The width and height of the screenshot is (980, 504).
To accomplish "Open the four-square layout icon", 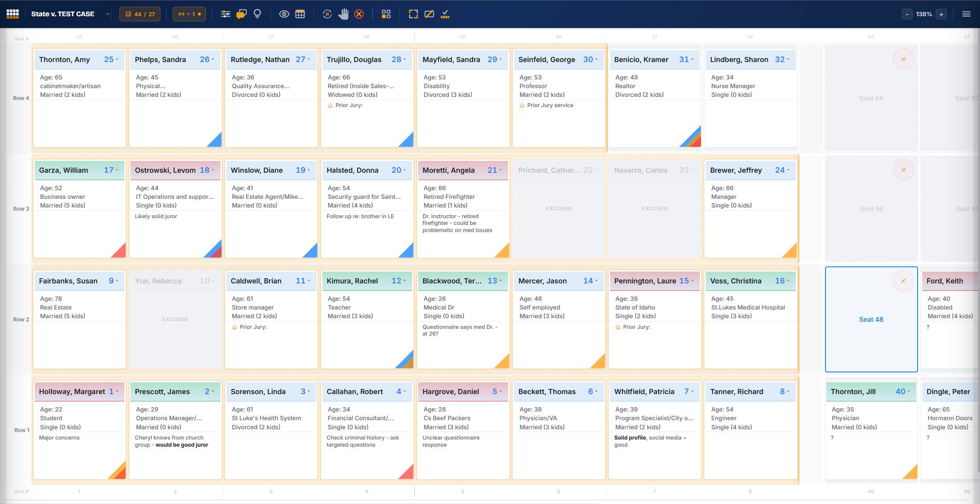I will pyautogui.click(x=386, y=14).
